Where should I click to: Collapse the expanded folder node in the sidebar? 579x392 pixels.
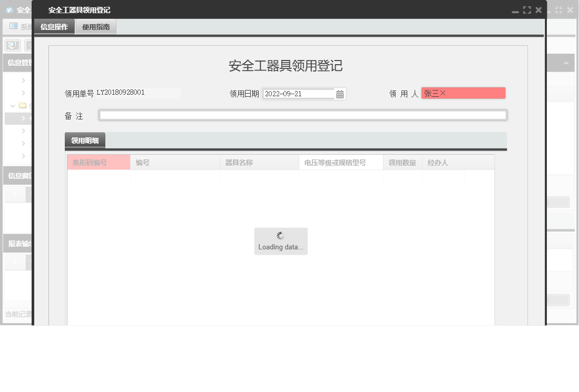12,105
